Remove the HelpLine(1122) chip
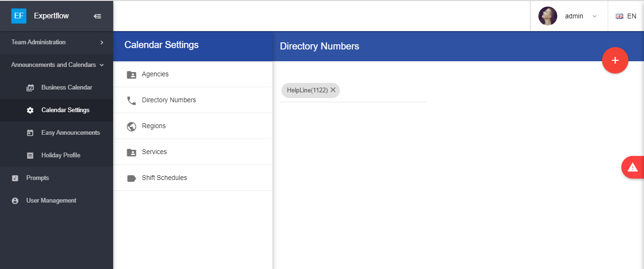This screenshot has width=644, height=269. (333, 90)
